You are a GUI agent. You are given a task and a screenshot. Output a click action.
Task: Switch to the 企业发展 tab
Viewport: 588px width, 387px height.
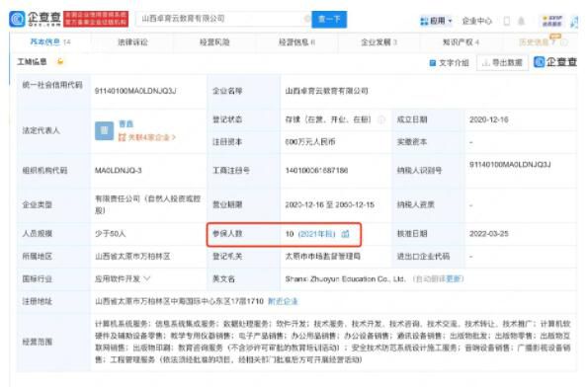[x=378, y=42]
